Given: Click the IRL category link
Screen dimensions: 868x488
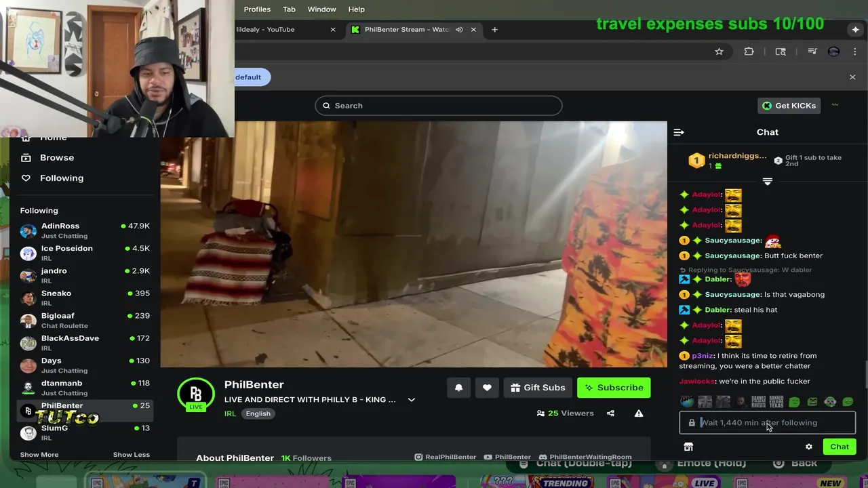Looking at the screenshot, I should [230, 413].
